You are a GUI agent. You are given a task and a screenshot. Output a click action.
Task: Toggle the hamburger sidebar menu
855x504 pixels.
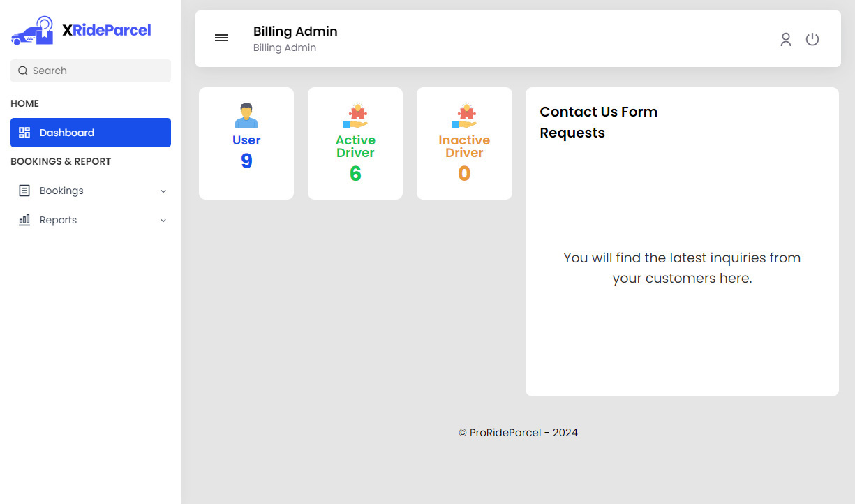coord(221,38)
